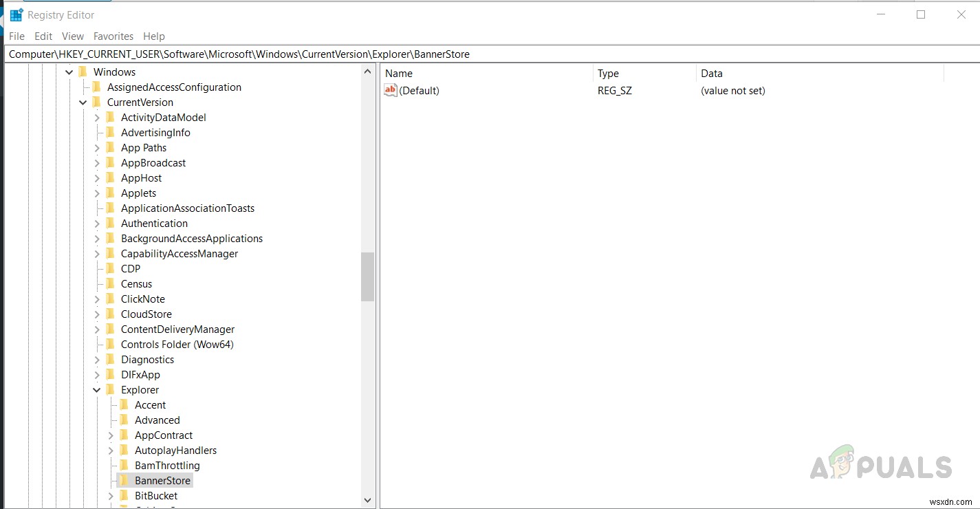The image size is (980, 509).
Task: Collapse the Explorer key
Action: pos(96,390)
